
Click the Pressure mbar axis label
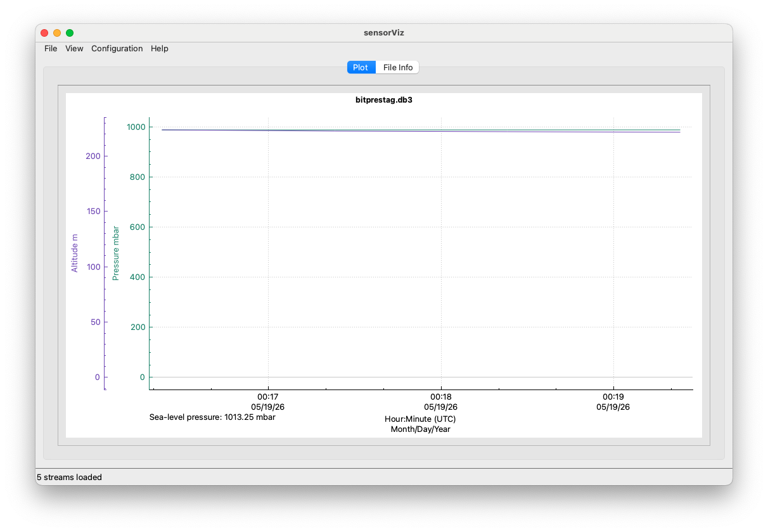point(116,253)
